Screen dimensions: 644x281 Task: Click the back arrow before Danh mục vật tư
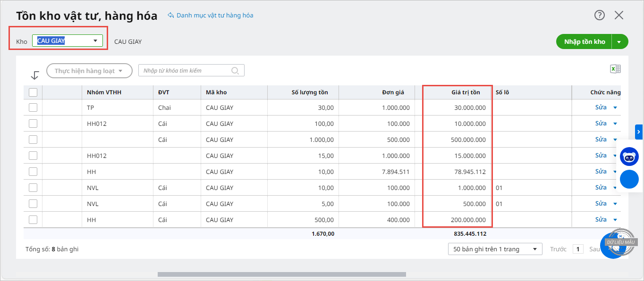[x=171, y=15]
